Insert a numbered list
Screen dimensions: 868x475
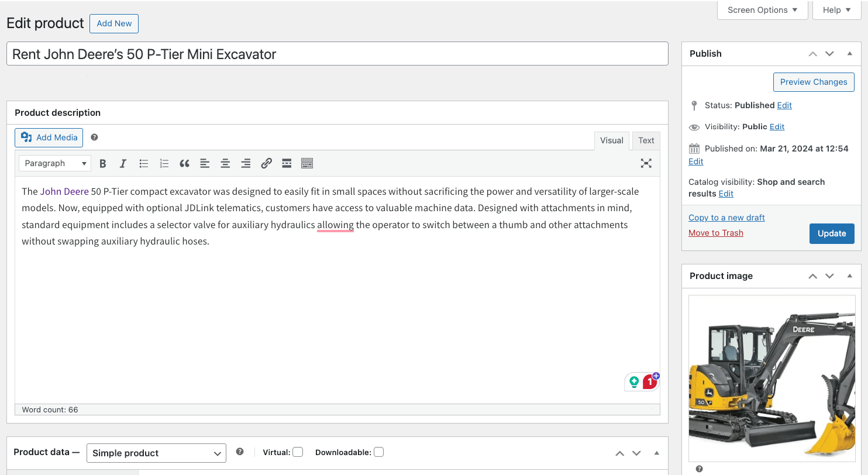pyautogui.click(x=164, y=164)
